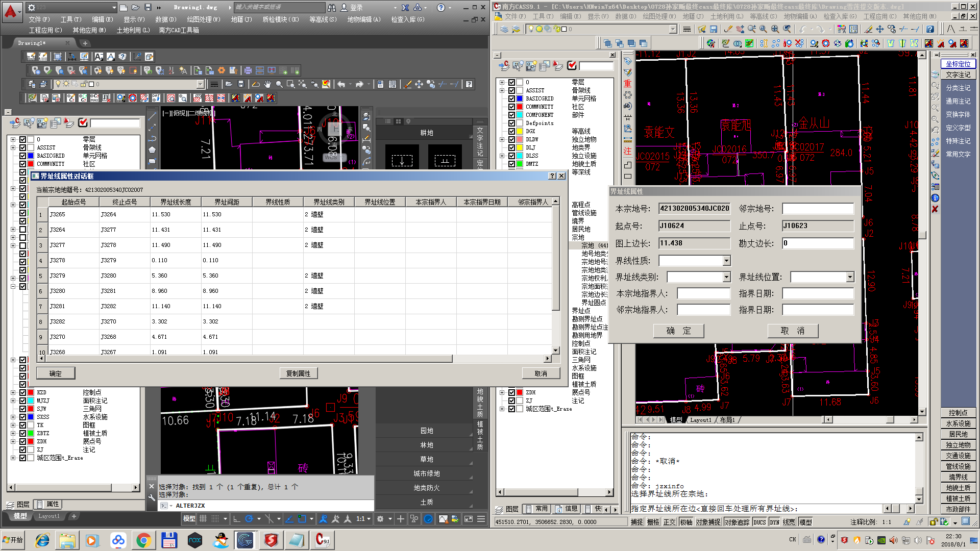This screenshot has height=551, width=980.
Task: Click the Windows Start button
Action: (13, 540)
